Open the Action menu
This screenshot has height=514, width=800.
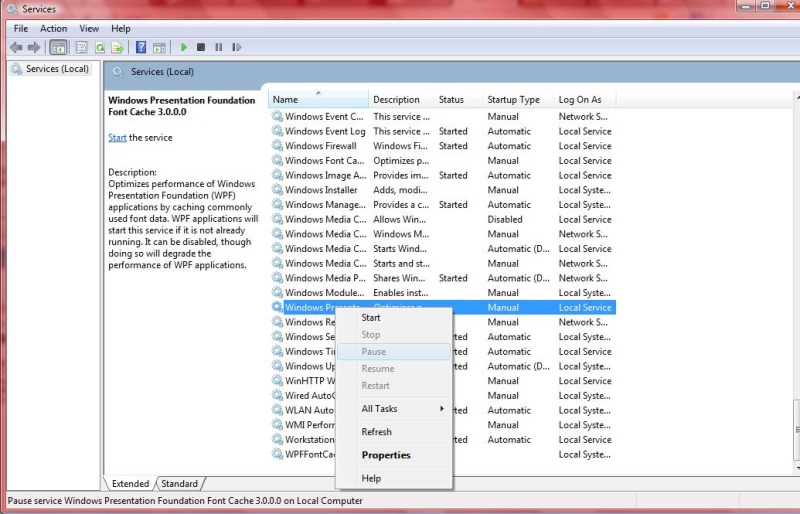pos(54,29)
